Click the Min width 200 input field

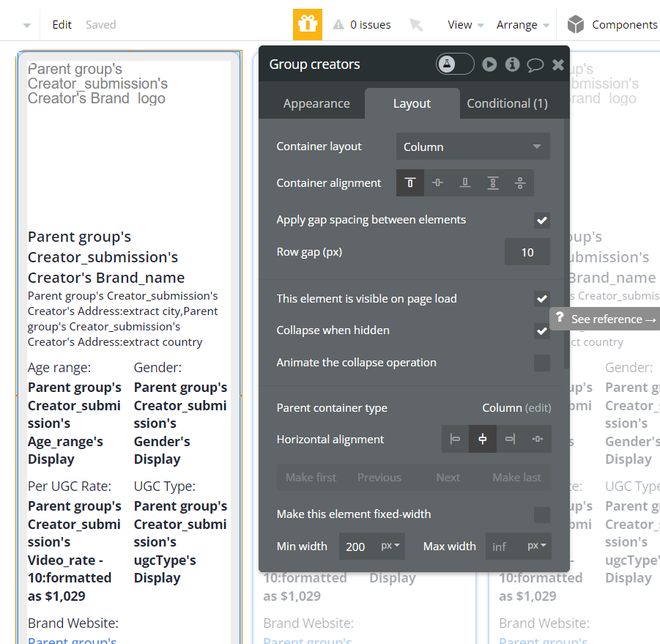coord(358,547)
